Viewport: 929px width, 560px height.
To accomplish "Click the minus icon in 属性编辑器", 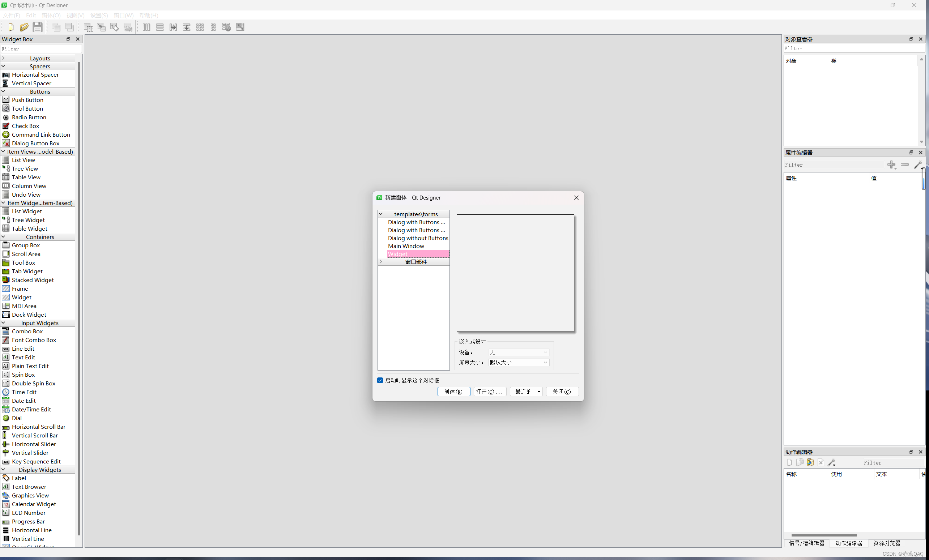I will (x=905, y=165).
